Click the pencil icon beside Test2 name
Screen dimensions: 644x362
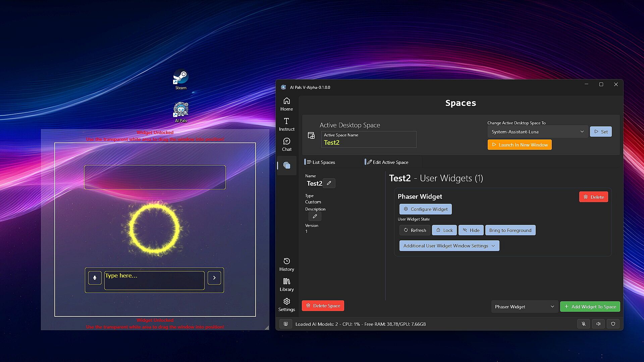pyautogui.click(x=329, y=183)
